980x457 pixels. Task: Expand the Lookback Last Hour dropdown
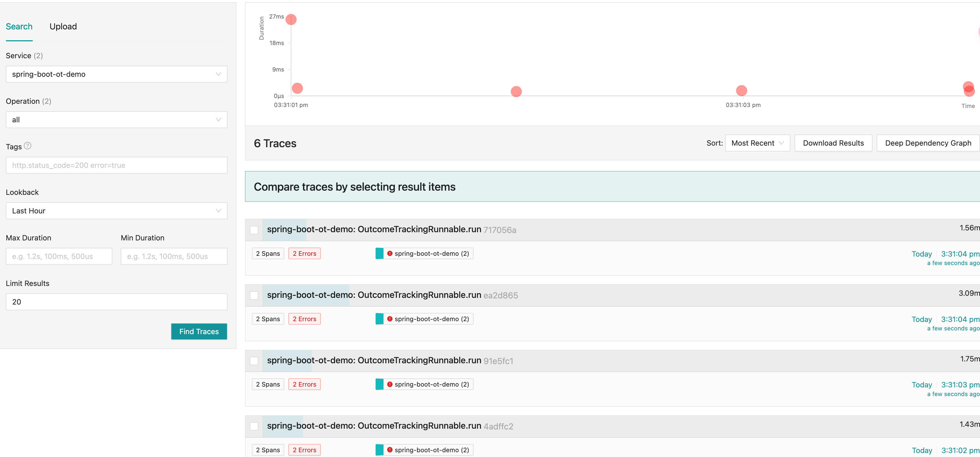pyautogui.click(x=117, y=211)
